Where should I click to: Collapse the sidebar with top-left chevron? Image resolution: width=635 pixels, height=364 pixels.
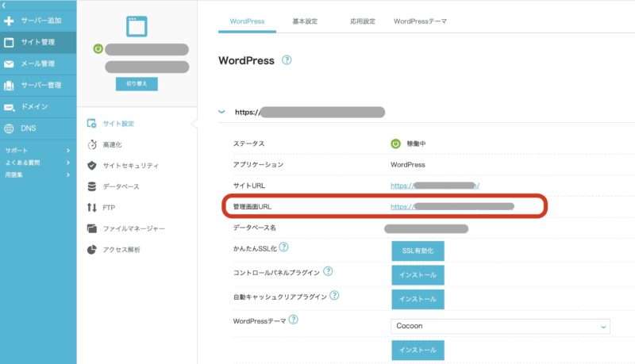click(4, 6)
